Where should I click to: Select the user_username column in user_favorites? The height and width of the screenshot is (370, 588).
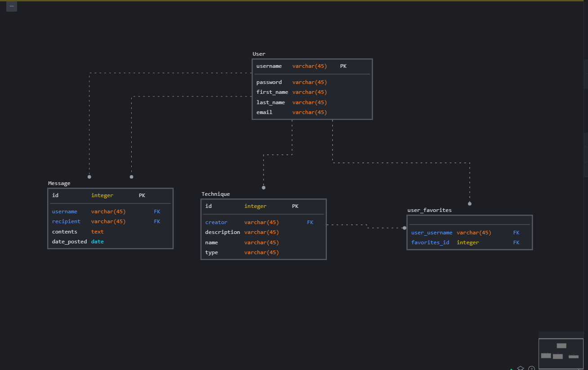click(432, 233)
